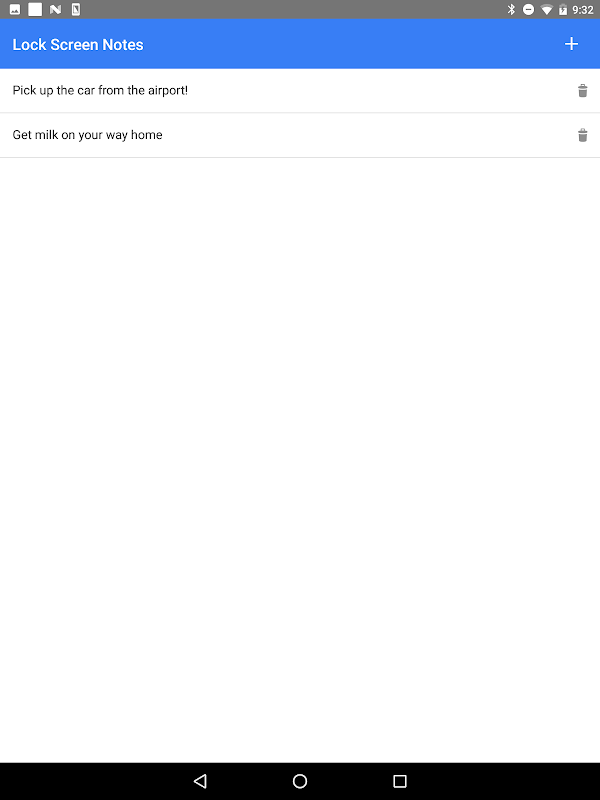Delete the Get milk note

pyautogui.click(x=582, y=135)
